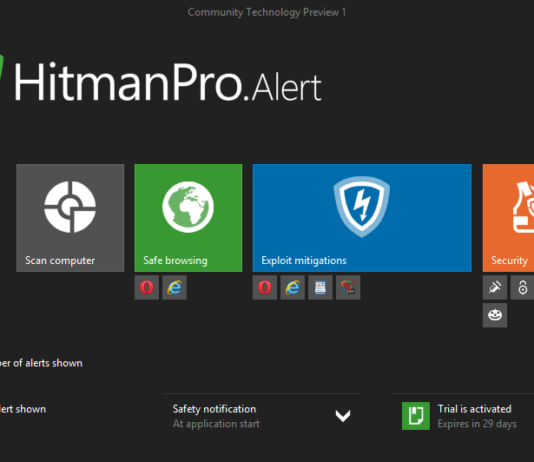Click the lightning shield icon
Screen dimensions: 534x462
(x=362, y=207)
